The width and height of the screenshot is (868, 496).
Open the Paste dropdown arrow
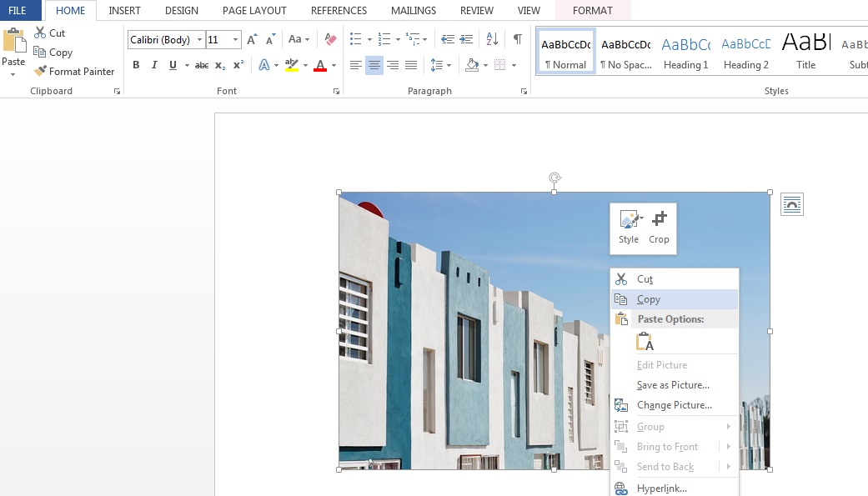tap(13, 74)
